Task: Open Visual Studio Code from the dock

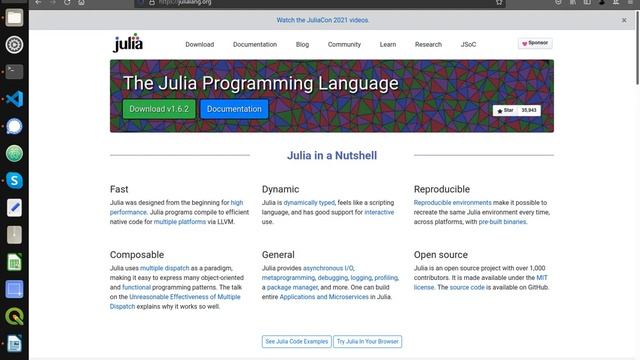Action: (14, 99)
